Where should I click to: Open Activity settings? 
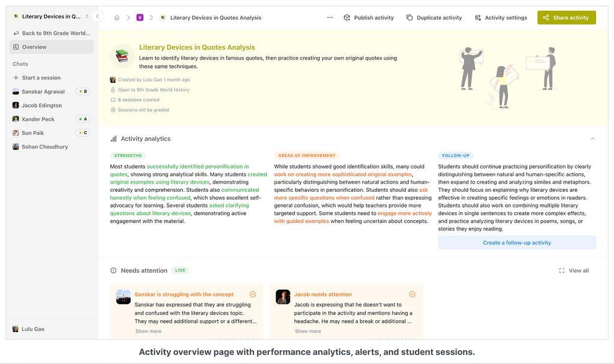point(501,17)
